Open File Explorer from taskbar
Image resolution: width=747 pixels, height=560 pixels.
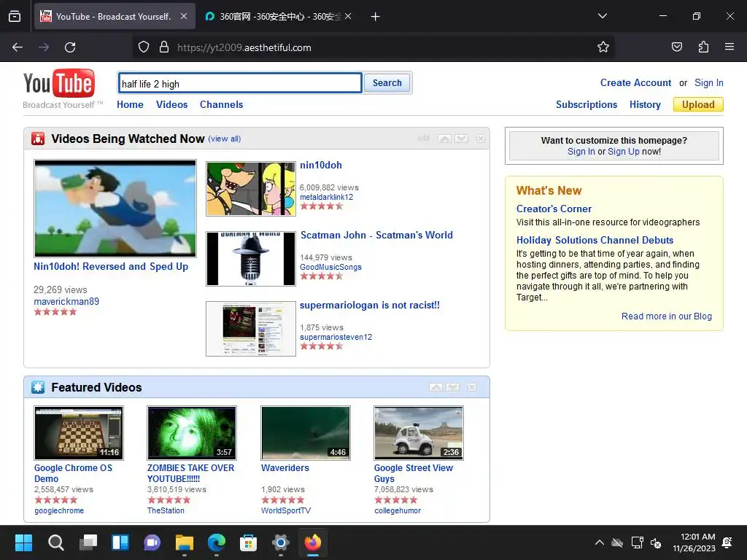pos(185,542)
